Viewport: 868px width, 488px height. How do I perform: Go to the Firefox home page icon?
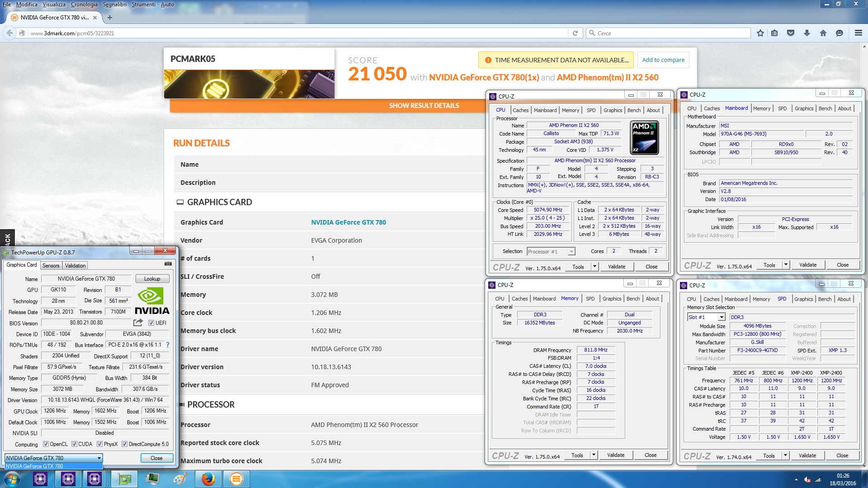coord(823,33)
